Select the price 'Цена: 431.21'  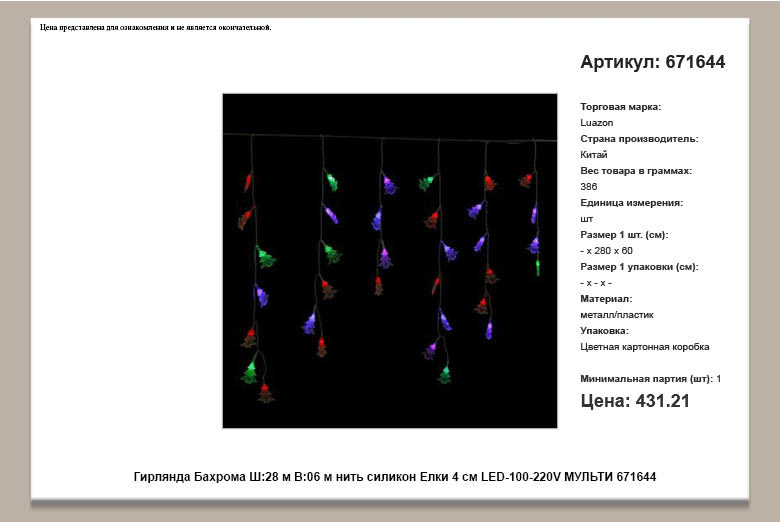coord(635,401)
